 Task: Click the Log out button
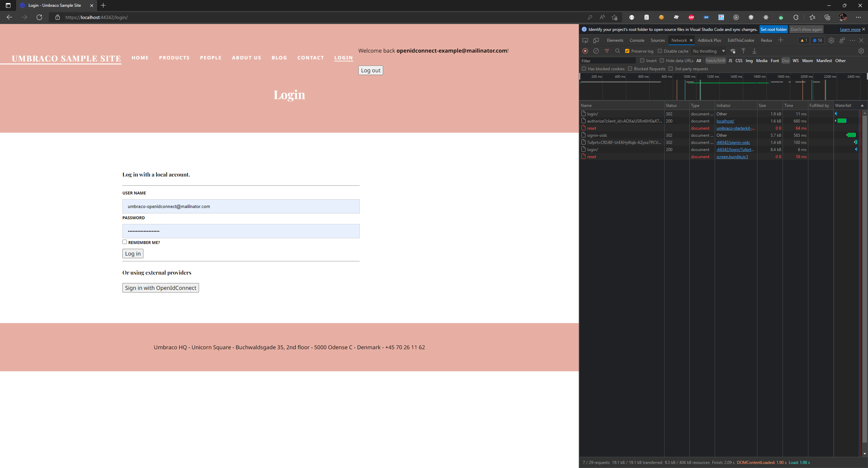(x=370, y=70)
